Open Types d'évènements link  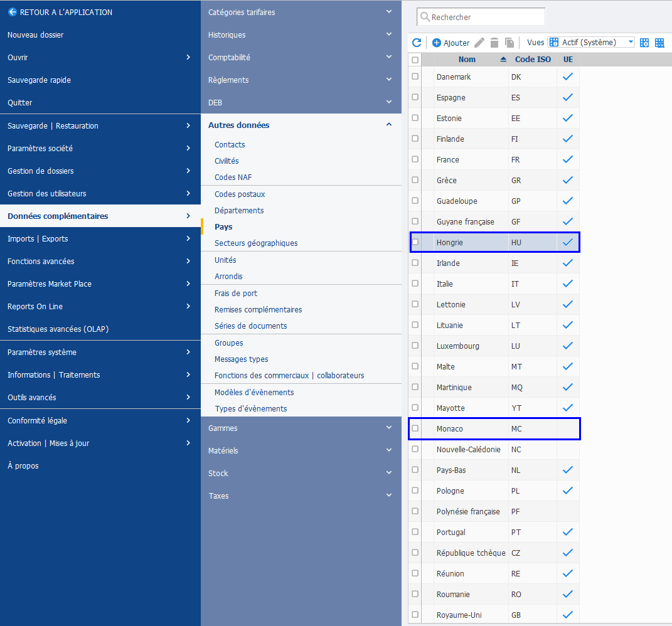[x=251, y=409]
